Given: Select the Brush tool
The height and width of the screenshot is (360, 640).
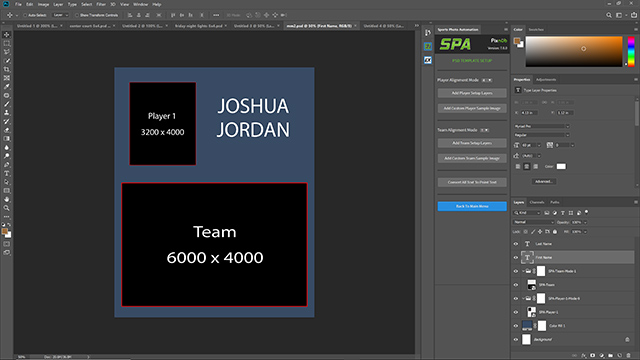Looking at the screenshot, I should tap(7, 104).
